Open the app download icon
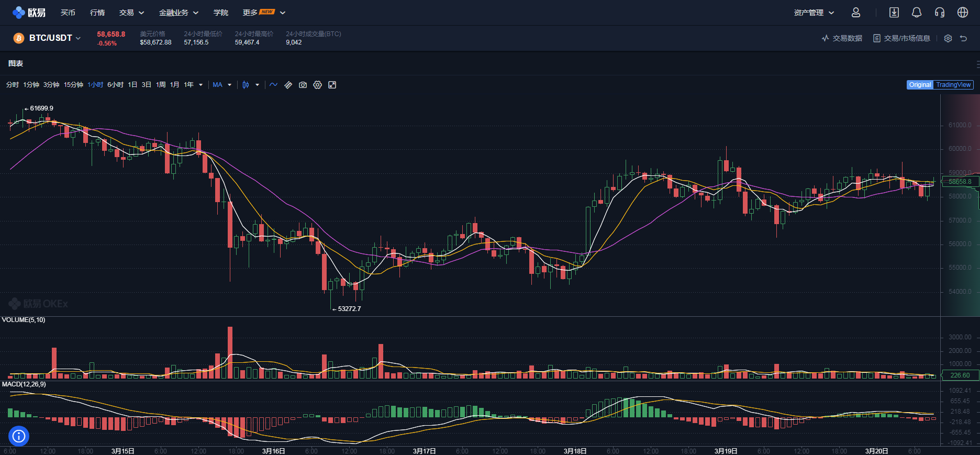This screenshot has height=455, width=980. pos(894,13)
